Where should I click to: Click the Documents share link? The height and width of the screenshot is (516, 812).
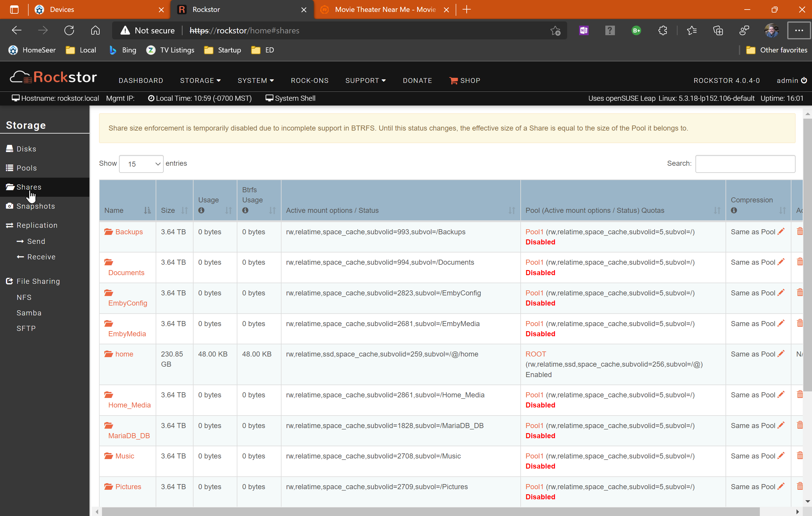[126, 272]
